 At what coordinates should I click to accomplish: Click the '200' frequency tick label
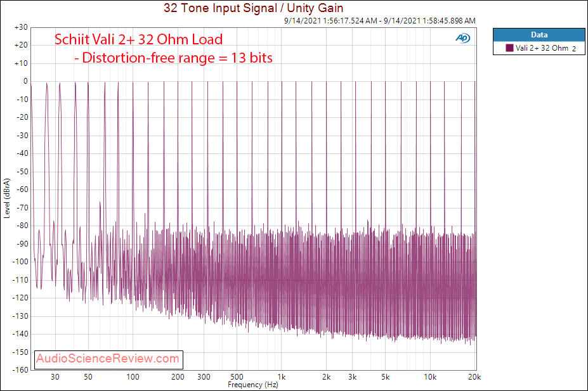[178, 377]
